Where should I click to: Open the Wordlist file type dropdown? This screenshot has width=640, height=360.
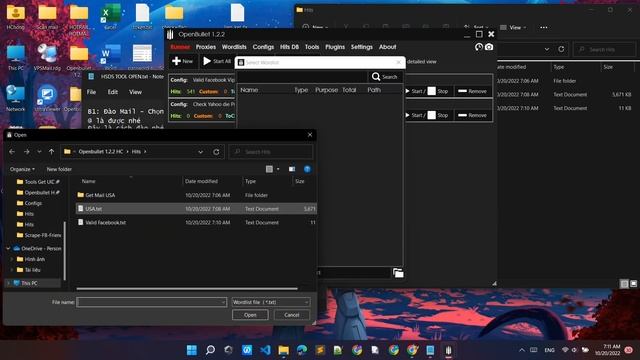point(271,302)
